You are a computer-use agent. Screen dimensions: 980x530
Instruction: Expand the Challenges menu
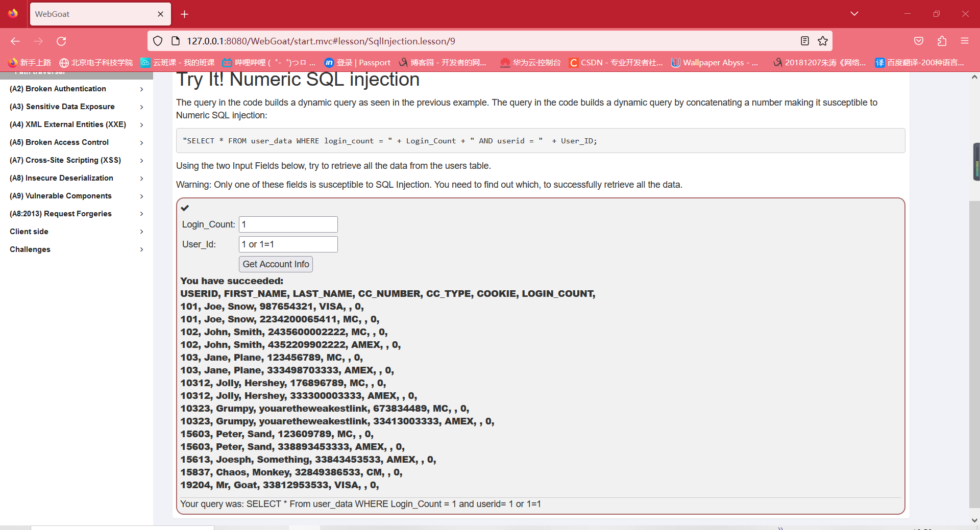[x=77, y=249]
